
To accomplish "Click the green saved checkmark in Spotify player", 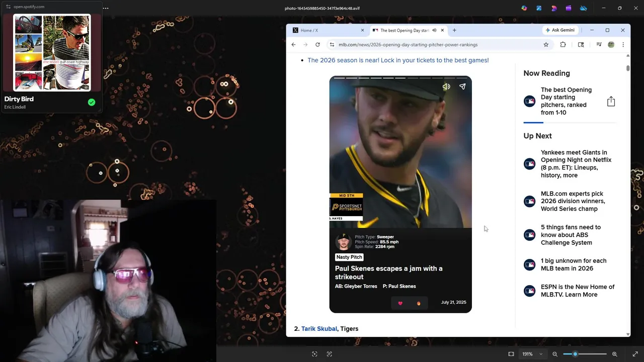I will click(x=92, y=102).
